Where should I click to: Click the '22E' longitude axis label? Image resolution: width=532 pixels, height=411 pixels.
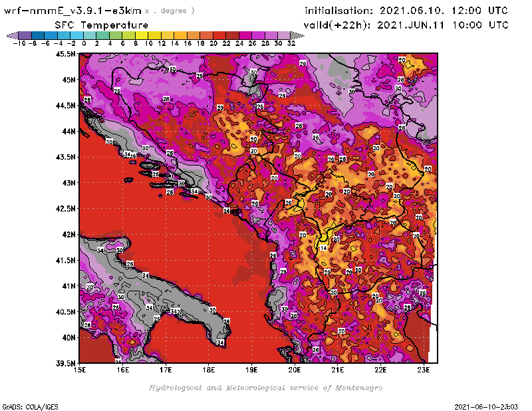[380, 370]
